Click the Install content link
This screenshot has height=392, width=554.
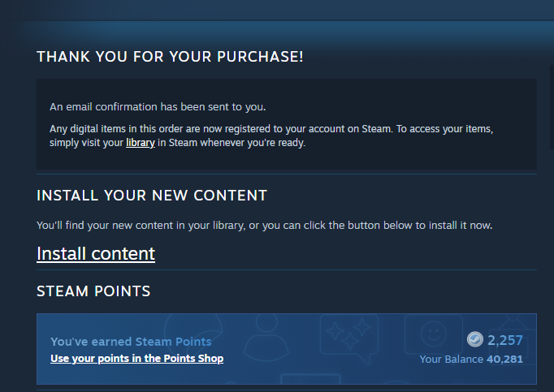(96, 253)
